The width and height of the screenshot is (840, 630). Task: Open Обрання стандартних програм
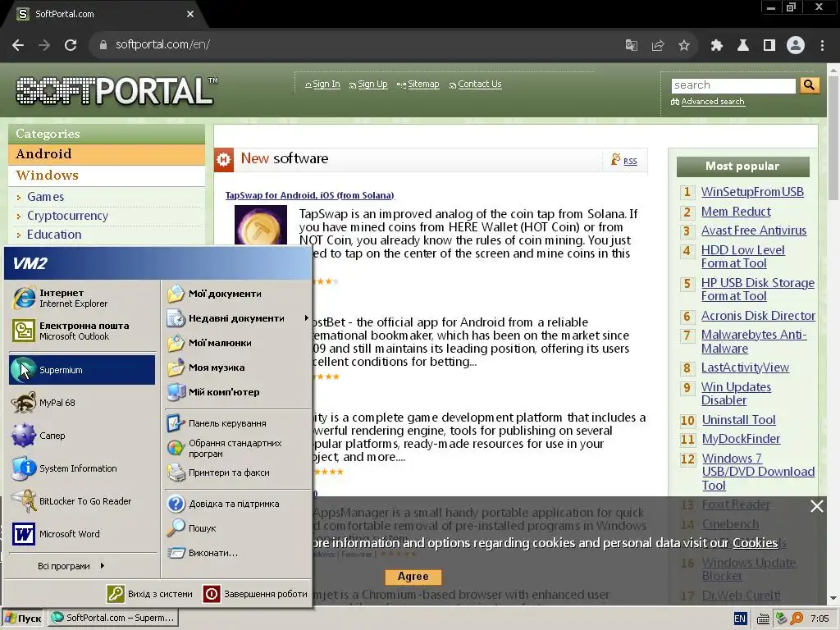click(x=237, y=448)
